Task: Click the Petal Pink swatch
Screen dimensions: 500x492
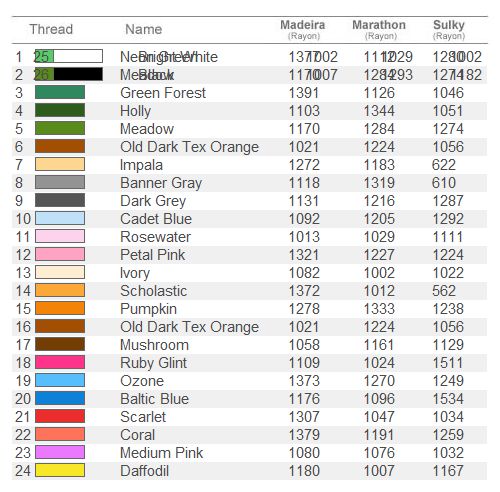Action: click(60, 254)
